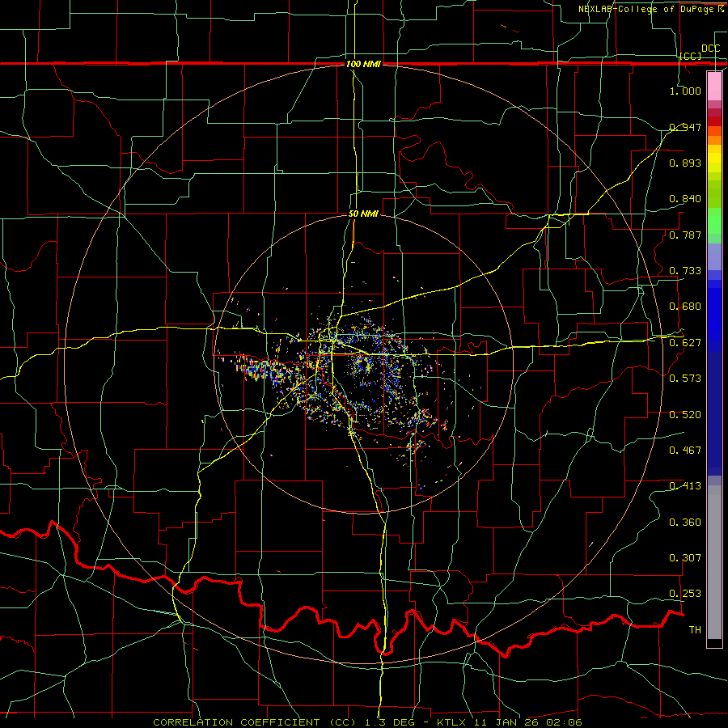The height and width of the screenshot is (728, 728).
Task: Click the 0.893 legend value
Action: [685, 163]
